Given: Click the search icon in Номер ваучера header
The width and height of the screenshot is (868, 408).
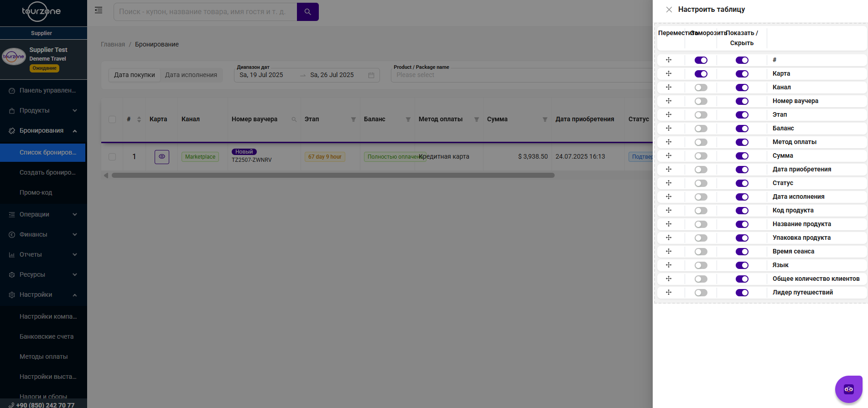Looking at the screenshot, I should point(294,119).
